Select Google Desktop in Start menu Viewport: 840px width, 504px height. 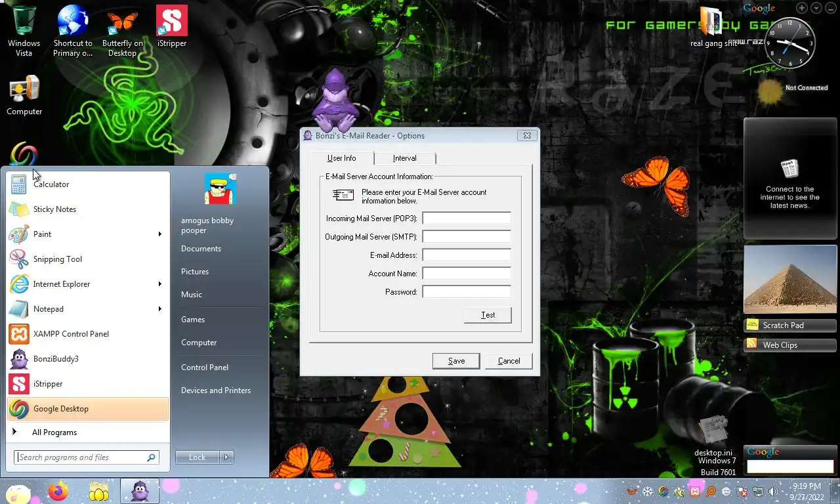point(88,409)
